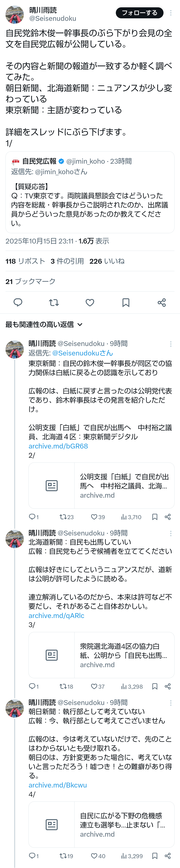Viewport: 180px width, 868px height.
Task: Bookmark the main post
Action: (126, 302)
